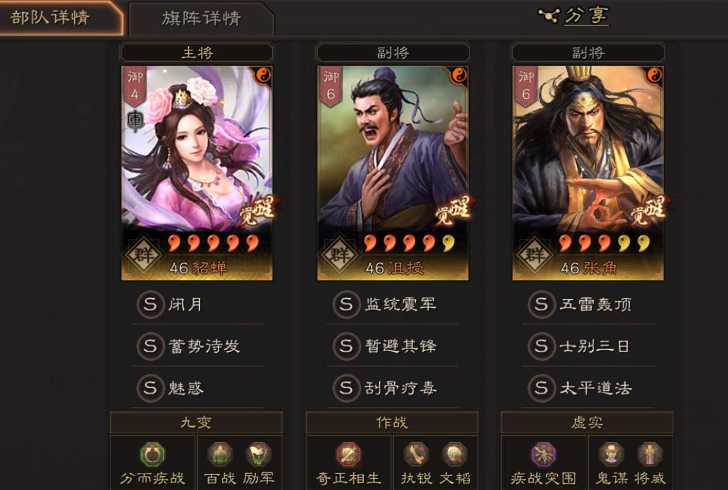Open the 五雷轰顶 skill entry

588,305
